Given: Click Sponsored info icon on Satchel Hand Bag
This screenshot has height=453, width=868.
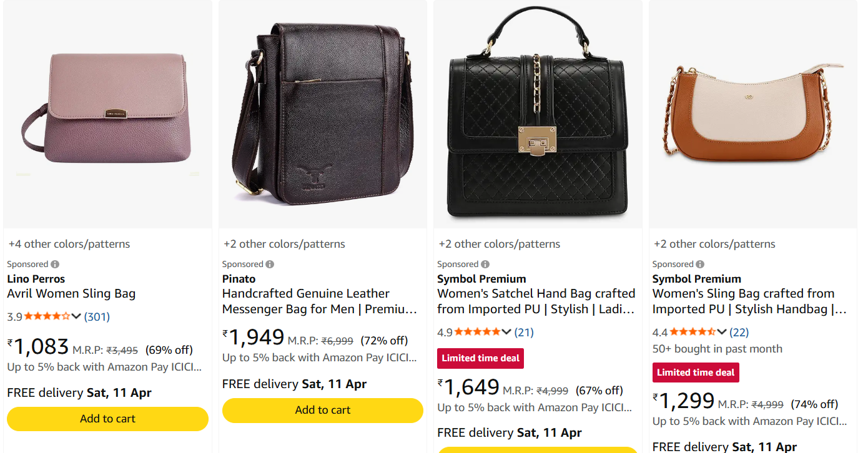Looking at the screenshot, I should click(x=485, y=264).
